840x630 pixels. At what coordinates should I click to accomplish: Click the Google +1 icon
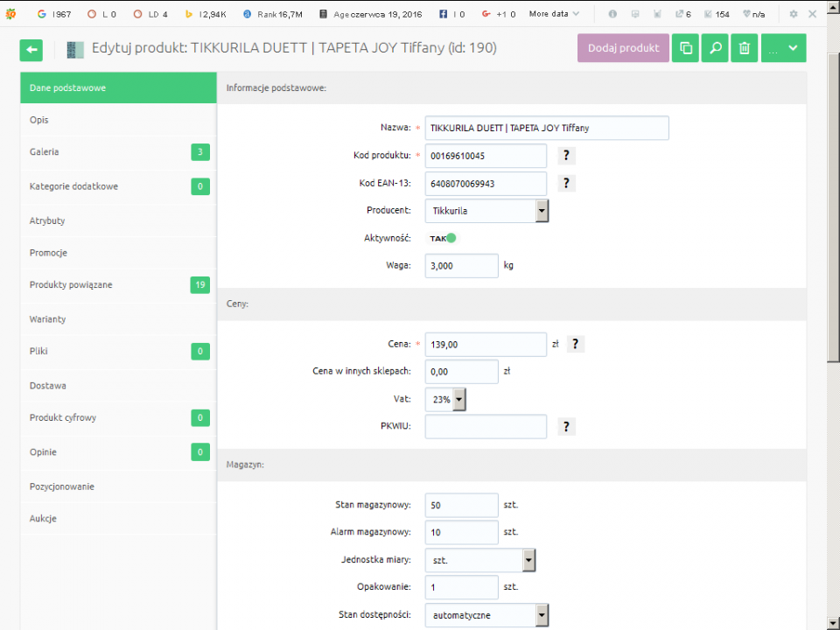tap(486, 14)
